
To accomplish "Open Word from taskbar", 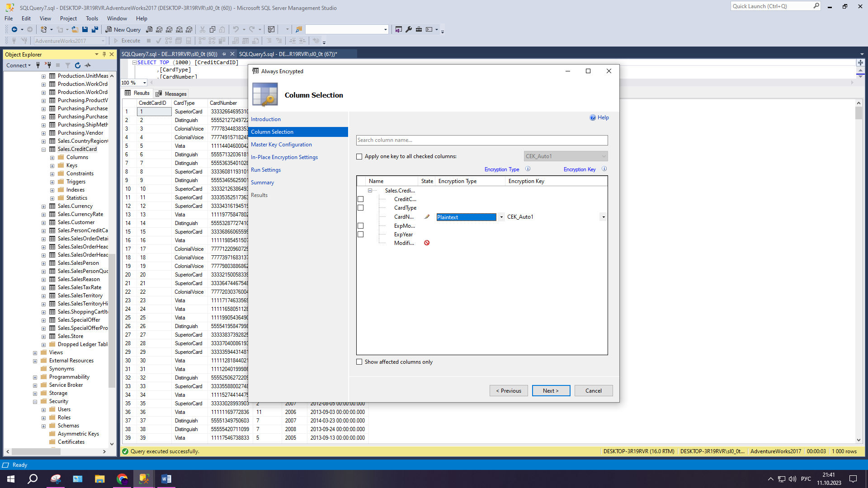I will (x=166, y=479).
